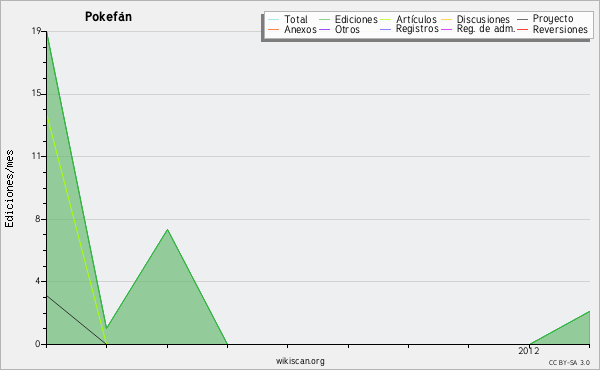This screenshot has height=370, width=600.
Task: Click the Otros legend entry
Action: tap(339, 29)
